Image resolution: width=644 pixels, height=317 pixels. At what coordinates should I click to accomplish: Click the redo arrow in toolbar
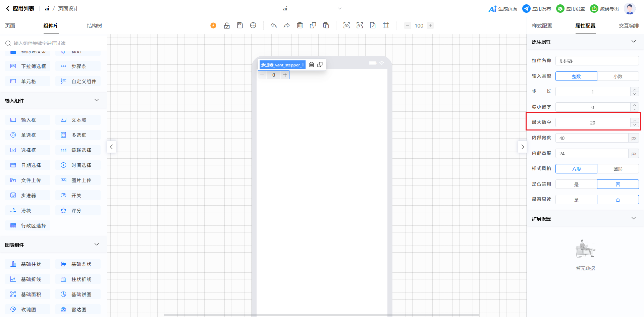pos(287,25)
